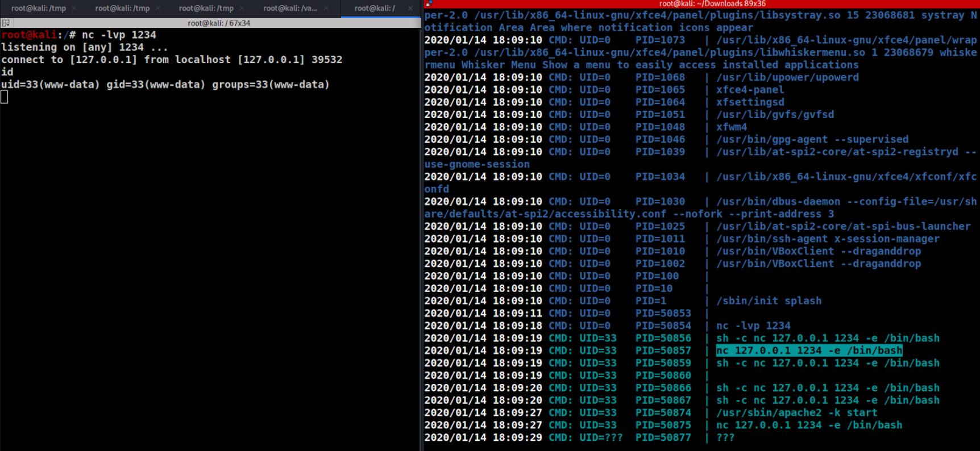Image resolution: width=980 pixels, height=451 pixels.
Task: Click the 'connect to [127.0.0.1] from localhost' line
Action: pyautogui.click(x=172, y=60)
